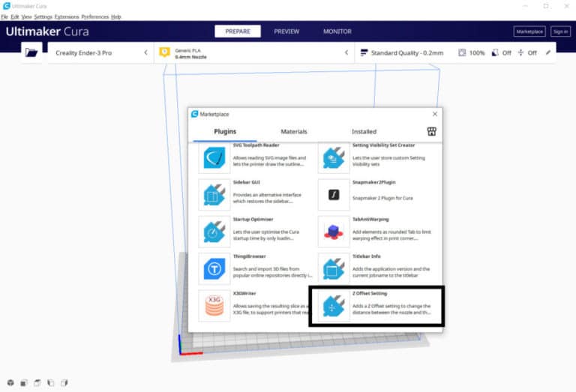The width and height of the screenshot is (576, 392).
Task: Go to the PREVIEW stage
Action: click(x=286, y=31)
